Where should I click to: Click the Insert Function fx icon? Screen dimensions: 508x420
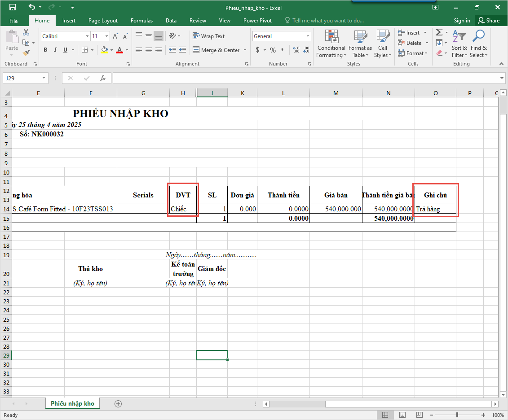tap(103, 78)
